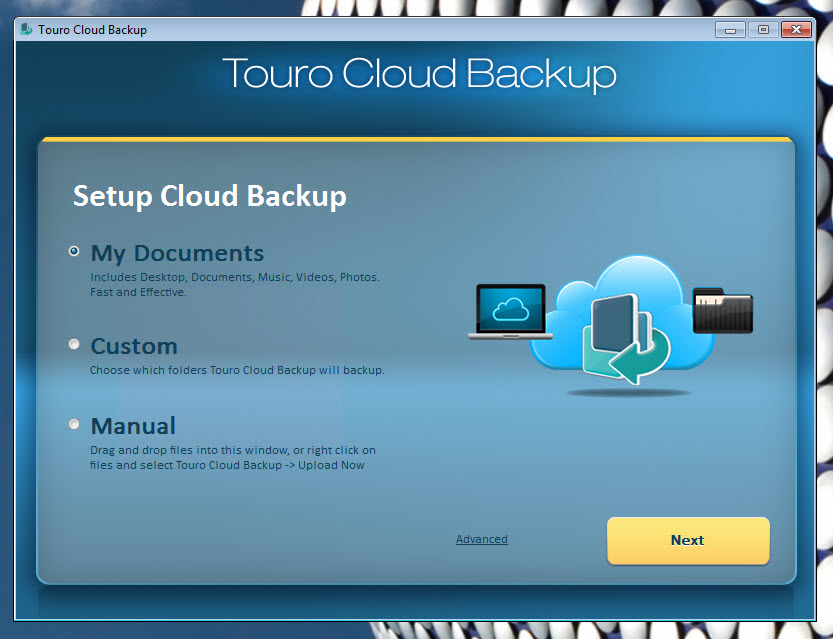Click the black folder illustration icon
The height and width of the screenshot is (639, 833).
[x=722, y=311]
